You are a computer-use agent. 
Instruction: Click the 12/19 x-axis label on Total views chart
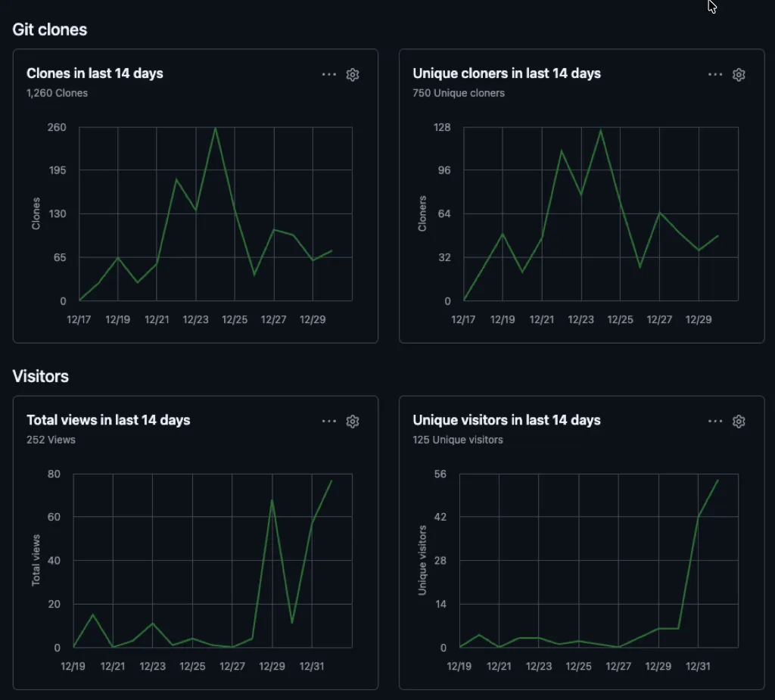tap(73, 667)
